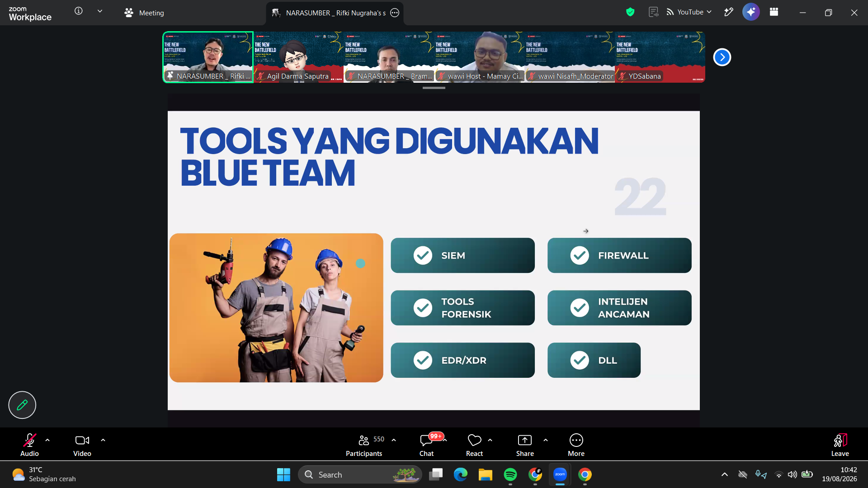Leave the meeting
The width and height of the screenshot is (868, 488).
coord(840,445)
